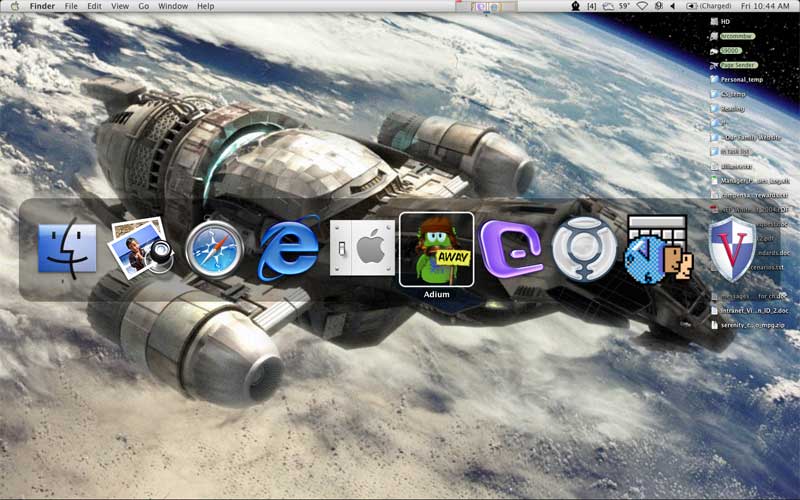Open the View menu

(x=120, y=6)
